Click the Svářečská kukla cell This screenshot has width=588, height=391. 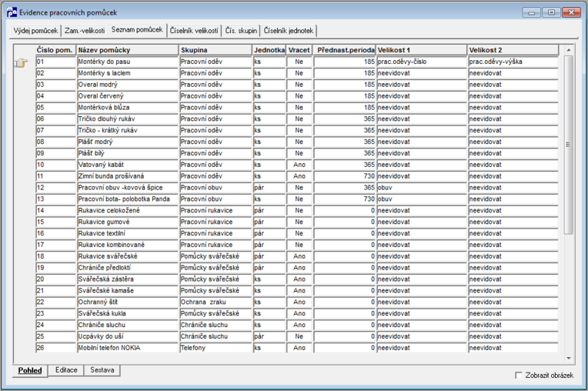pos(127,313)
